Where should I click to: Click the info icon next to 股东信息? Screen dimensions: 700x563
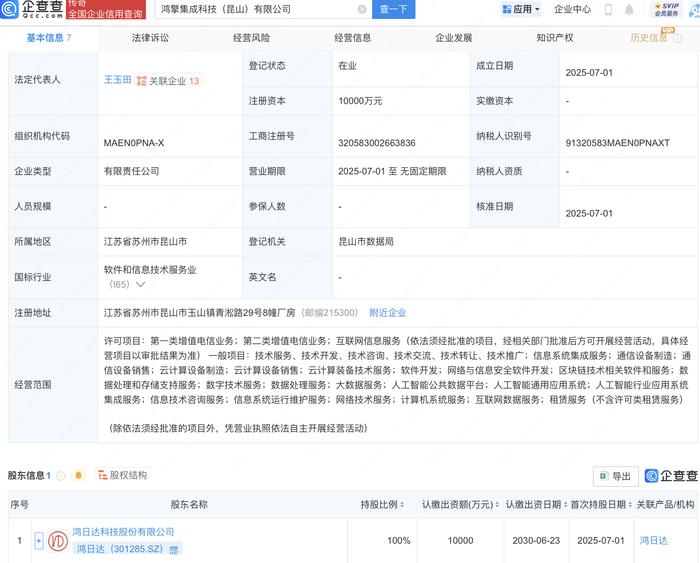(61, 476)
